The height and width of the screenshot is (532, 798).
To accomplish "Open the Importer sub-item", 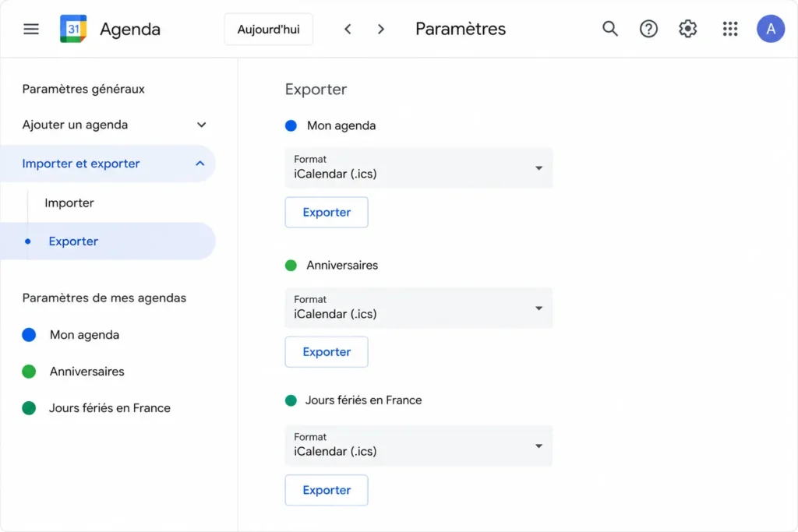I will (x=69, y=203).
